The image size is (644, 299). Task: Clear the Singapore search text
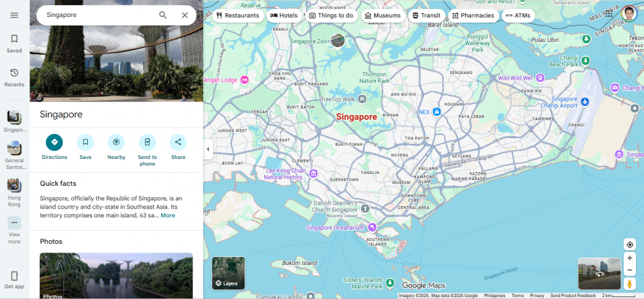coord(185,15)
